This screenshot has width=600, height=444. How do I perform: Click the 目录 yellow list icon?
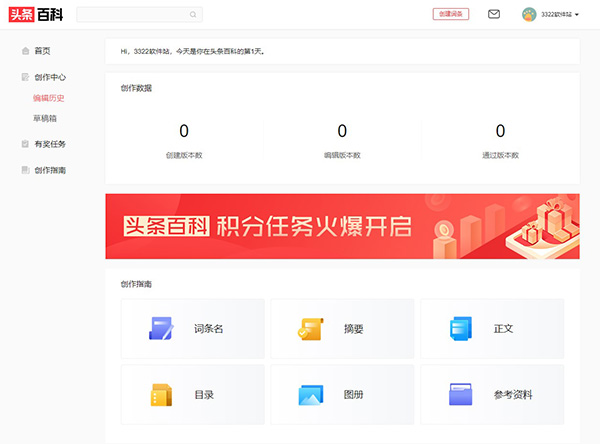(161, 395)
